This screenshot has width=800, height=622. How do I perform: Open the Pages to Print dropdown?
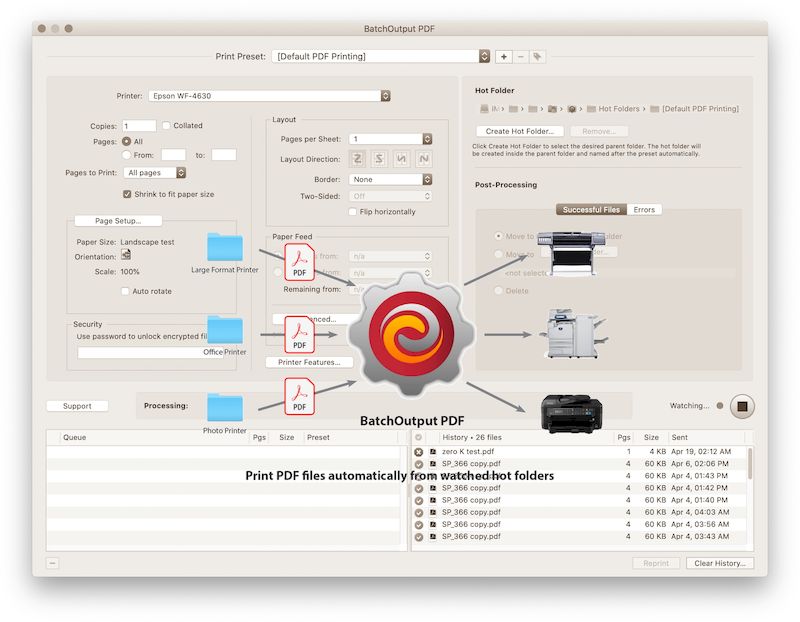[150, 175]
